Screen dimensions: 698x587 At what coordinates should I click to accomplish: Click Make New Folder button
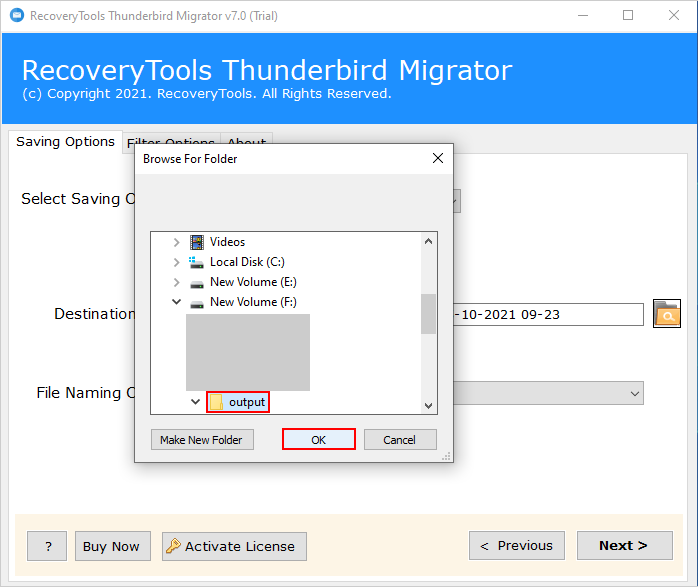(x=202, y=440)
